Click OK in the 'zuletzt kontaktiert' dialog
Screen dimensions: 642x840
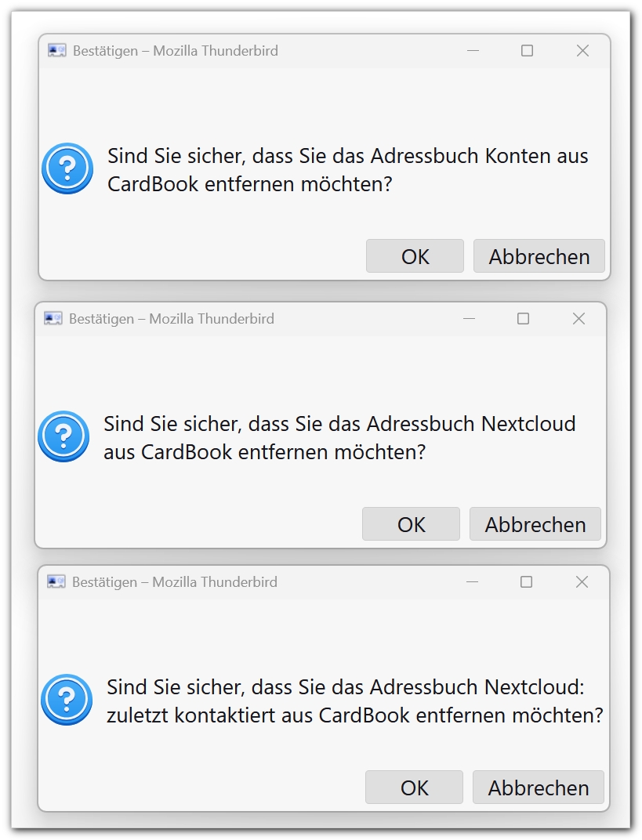coord(414,787)
